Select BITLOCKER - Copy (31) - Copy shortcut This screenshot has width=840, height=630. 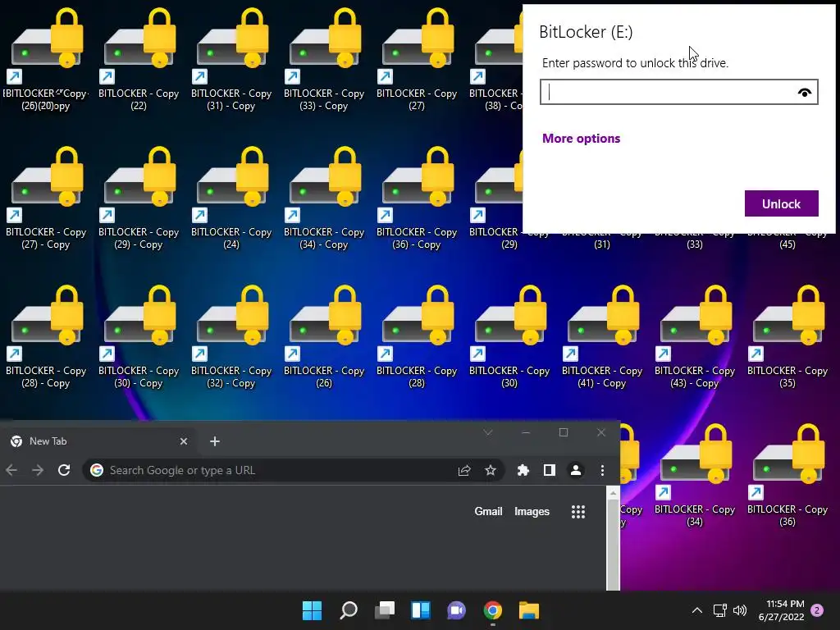pyautogui.click(x=231, y=59)
